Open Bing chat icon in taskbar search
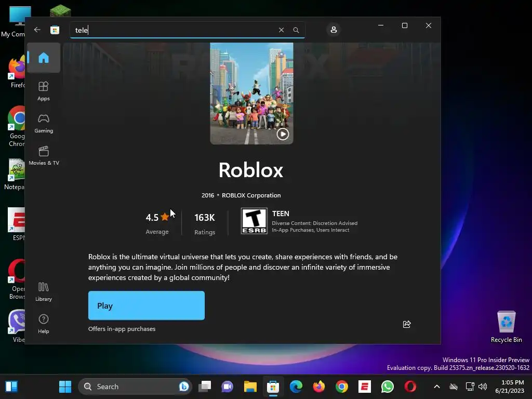The height and width of the screenshot is (399, 532). point(183,387)
